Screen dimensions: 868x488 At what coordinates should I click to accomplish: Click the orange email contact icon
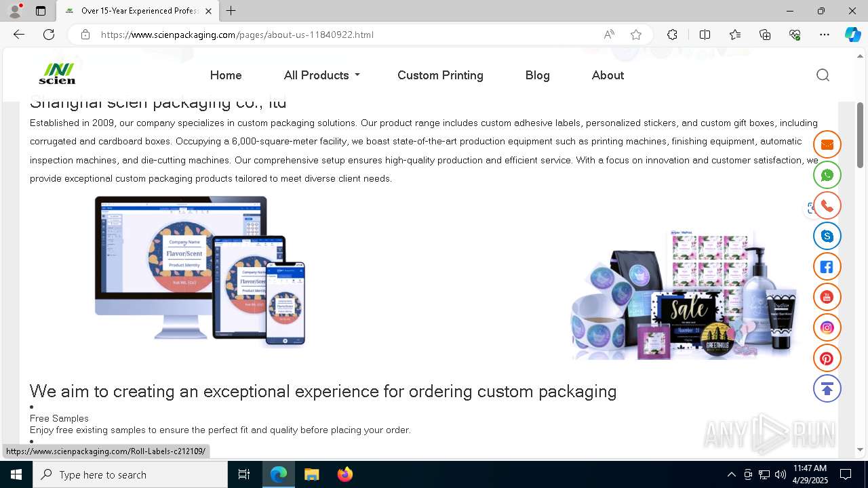tap(827, 144)
